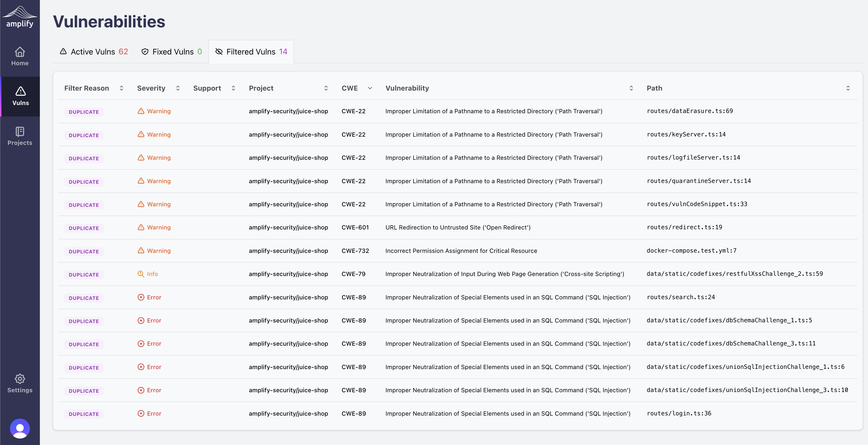Viewport: 868px width, 445px height.
Task: Toggle the CWE column sort chevron
Action: pyautogui.click(x=370, y=88)
